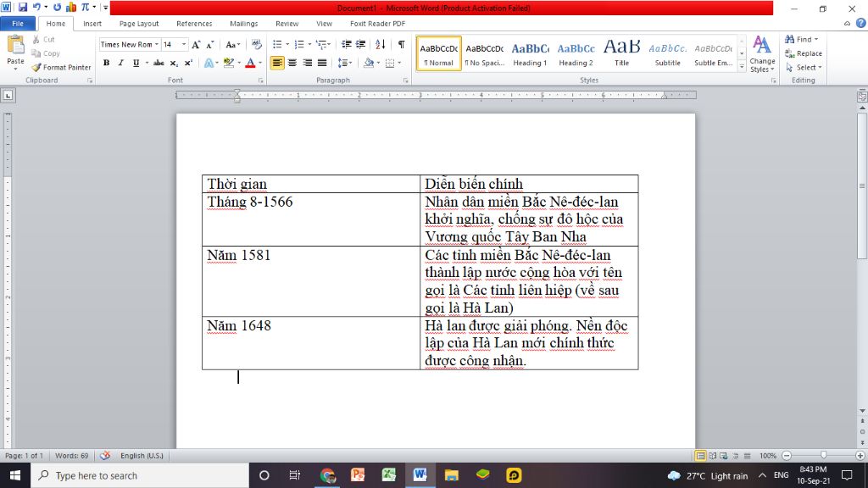Apply the Title style
868x488 pixels.
pos(621,53)
